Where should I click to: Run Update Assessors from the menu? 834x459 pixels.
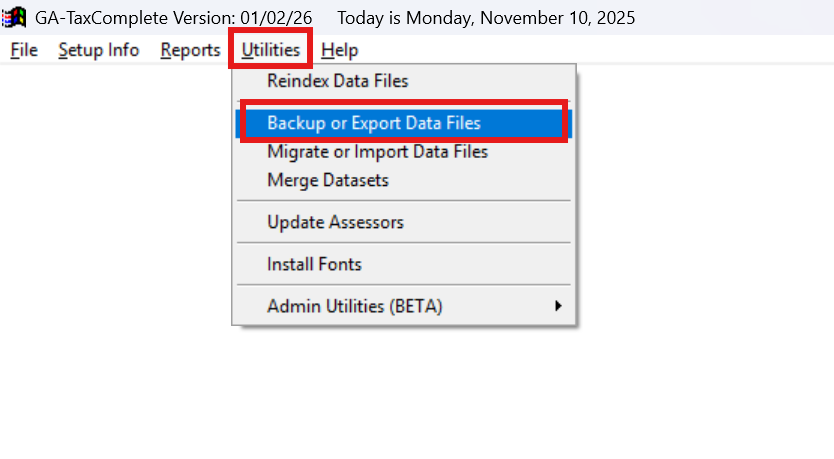[x=335, y=222]
